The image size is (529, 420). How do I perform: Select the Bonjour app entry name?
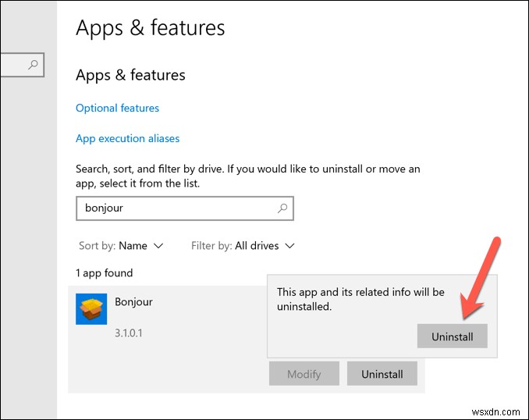pos(133,302)
